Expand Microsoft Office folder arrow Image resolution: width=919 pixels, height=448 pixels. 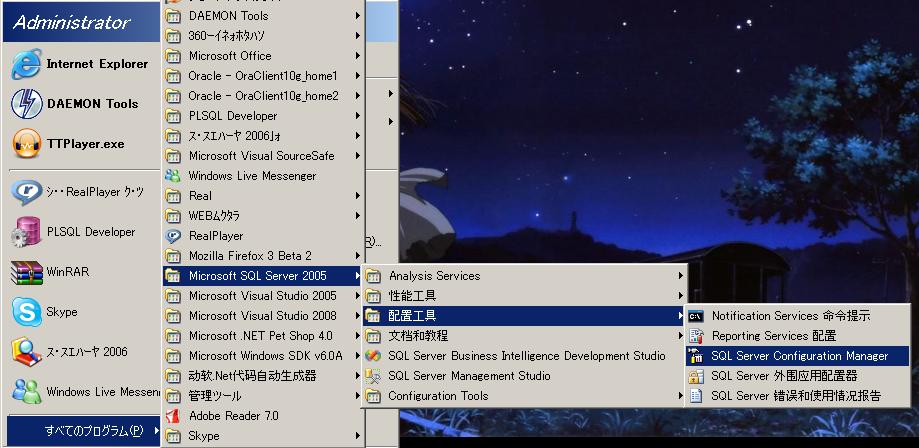(357, 56)
